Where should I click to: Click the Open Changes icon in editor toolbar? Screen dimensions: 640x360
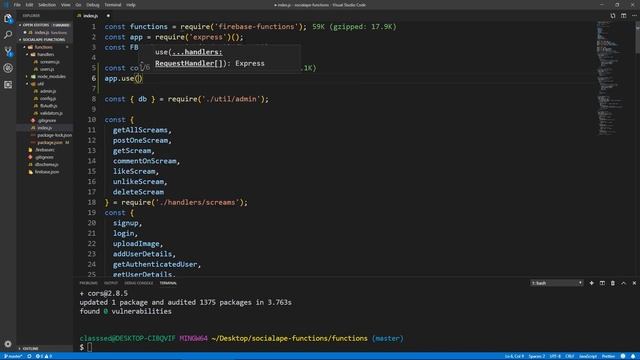click(x=613, y=16)
